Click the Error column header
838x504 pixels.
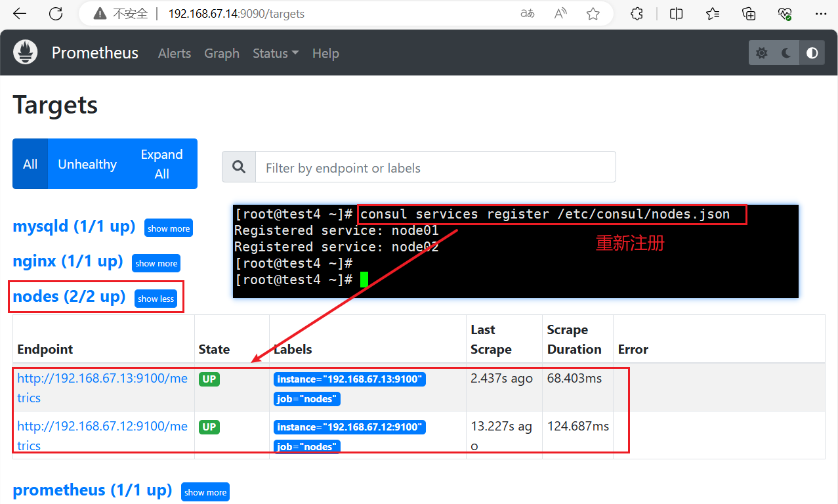coord(633,349)
